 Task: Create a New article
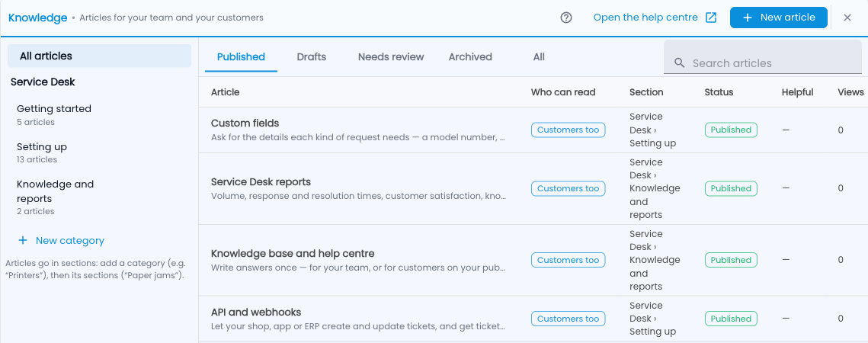[778, 18]
